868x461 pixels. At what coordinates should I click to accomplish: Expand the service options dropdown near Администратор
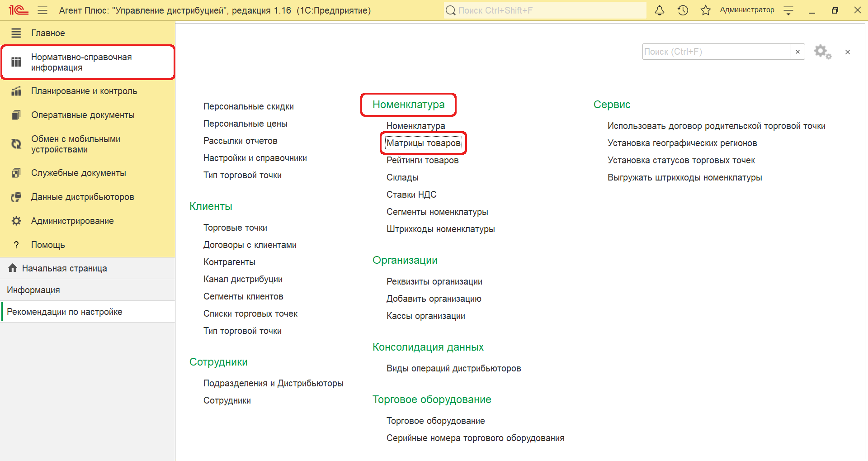pos(788,11)
